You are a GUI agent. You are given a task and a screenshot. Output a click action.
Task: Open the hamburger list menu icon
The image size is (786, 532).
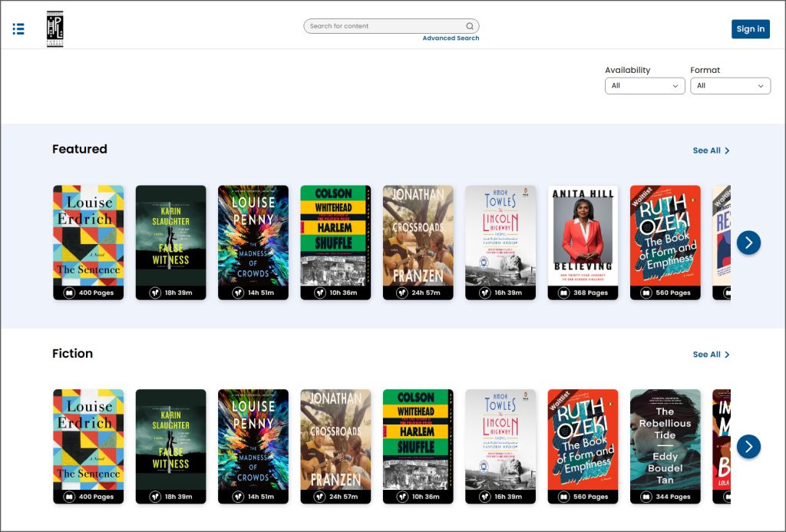pyautogui.click(x=18, y=29)
